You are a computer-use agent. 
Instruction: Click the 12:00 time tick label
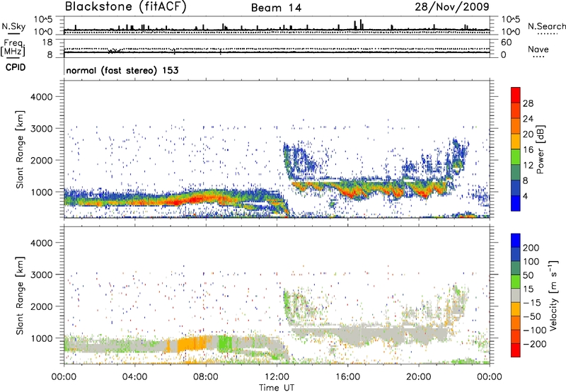[277, 377]
